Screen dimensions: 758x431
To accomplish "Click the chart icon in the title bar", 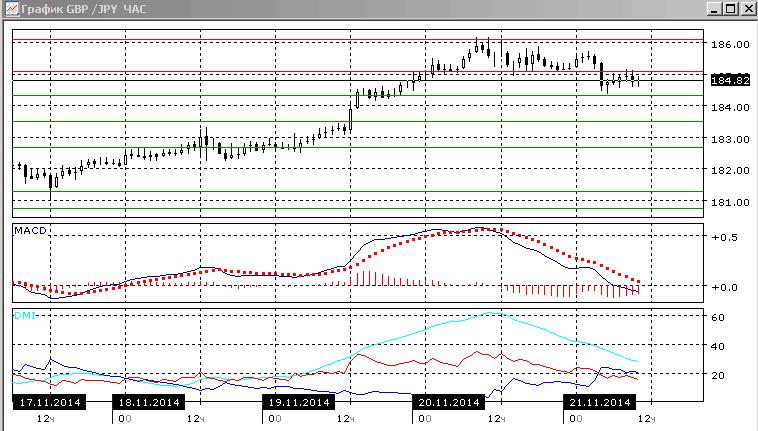I will (11, 9).
